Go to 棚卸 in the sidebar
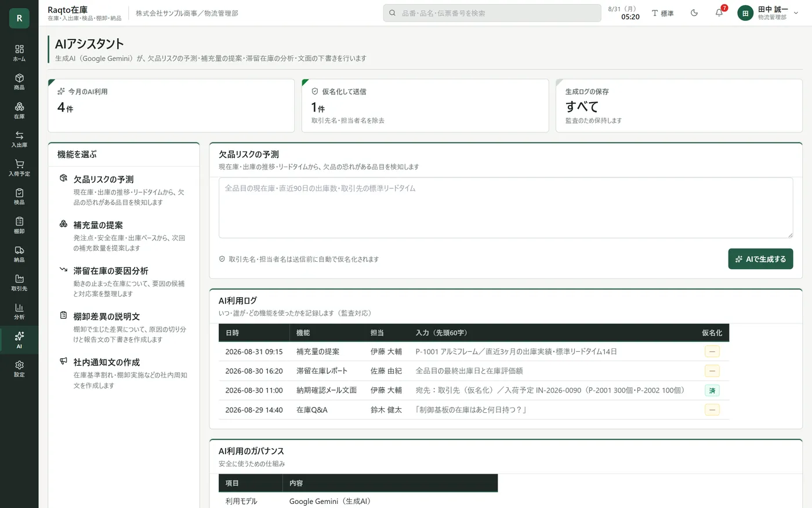Viewport: 812px width, 508px height. coord(19,225)
